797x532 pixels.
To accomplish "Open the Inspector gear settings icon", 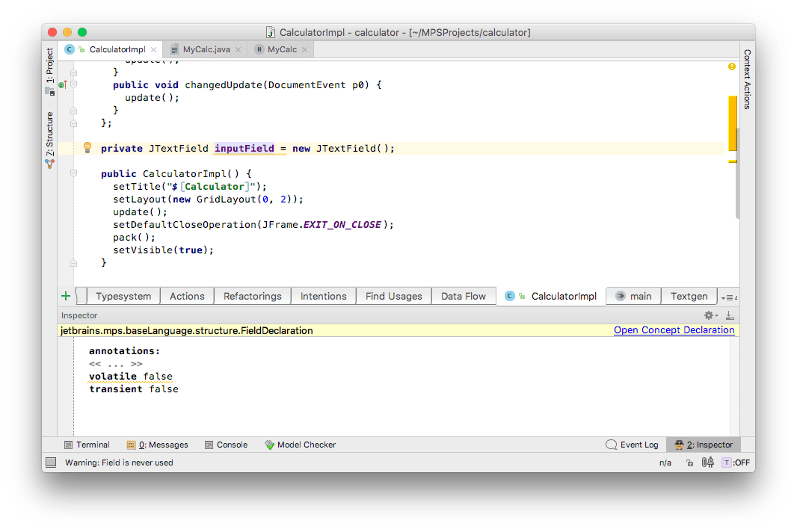I will point(710,316).
